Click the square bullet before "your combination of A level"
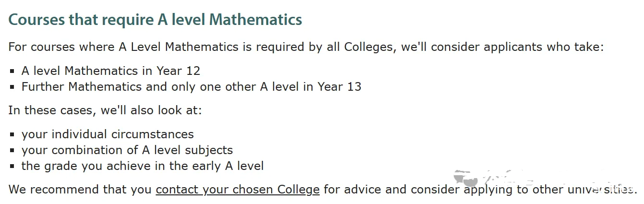This screenshot has height=204, width=644. point(12,150)
